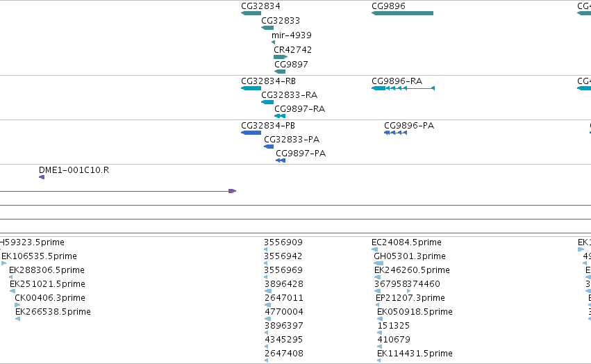Click feature 3556969
This screenshot has height=364, width=591.
(283, 270)
